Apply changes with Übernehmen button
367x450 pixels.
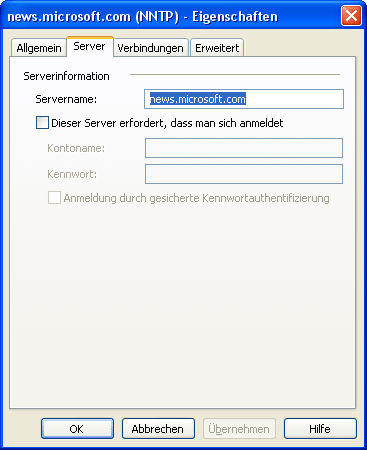click(239, 429)
